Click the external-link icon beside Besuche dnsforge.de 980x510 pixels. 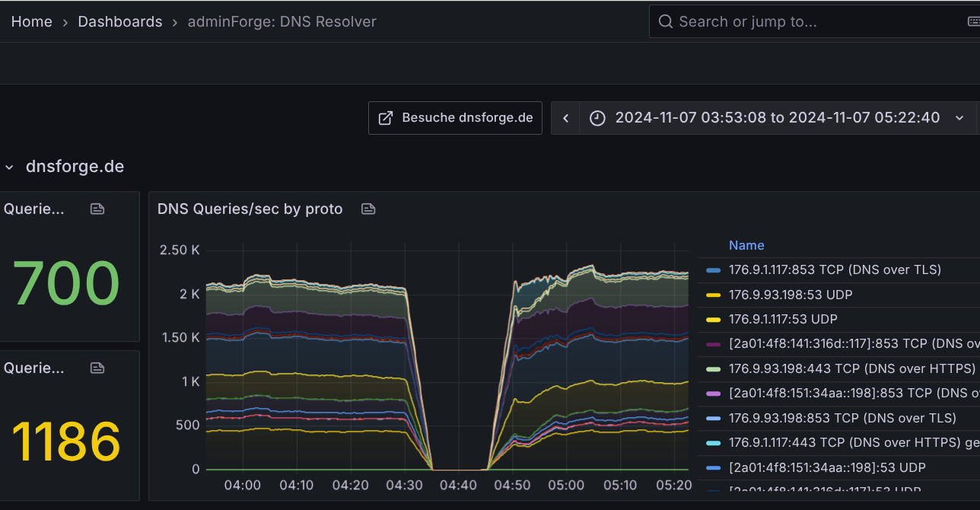coord(386,118)
